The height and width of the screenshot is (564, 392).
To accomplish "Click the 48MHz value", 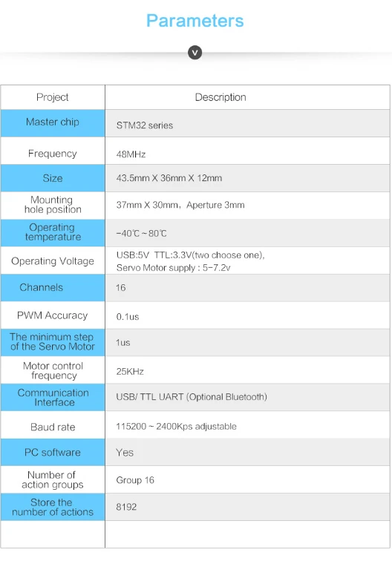I will point(131,154).
